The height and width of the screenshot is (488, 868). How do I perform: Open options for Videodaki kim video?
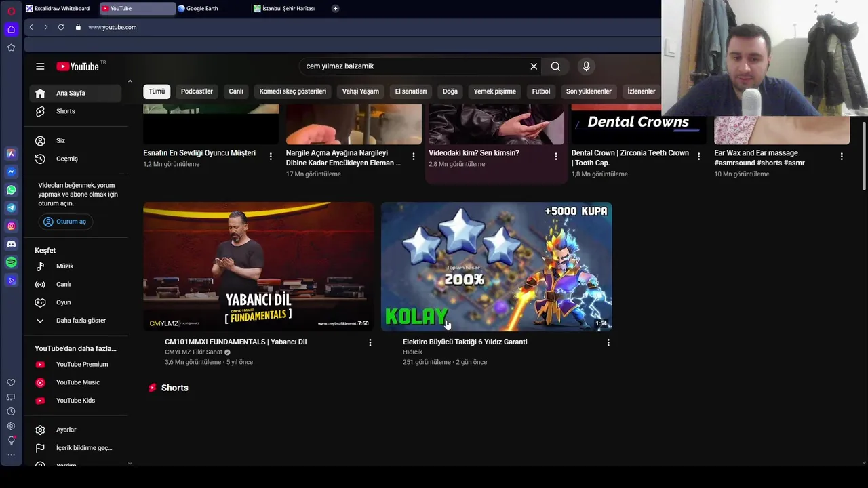tap(556, 157)
